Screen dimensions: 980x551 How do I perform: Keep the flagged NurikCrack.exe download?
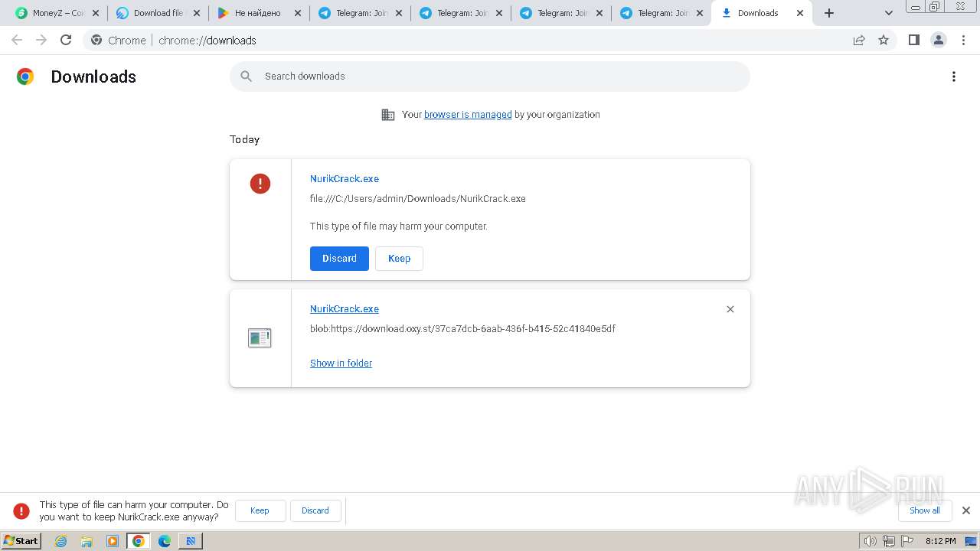click(399, 259)
